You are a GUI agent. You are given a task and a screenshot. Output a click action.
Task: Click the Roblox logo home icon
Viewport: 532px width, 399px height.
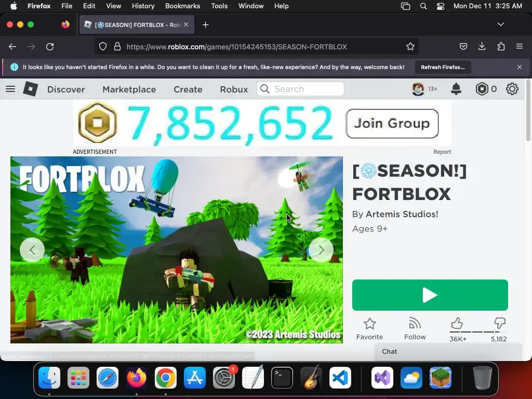(30, 89)
